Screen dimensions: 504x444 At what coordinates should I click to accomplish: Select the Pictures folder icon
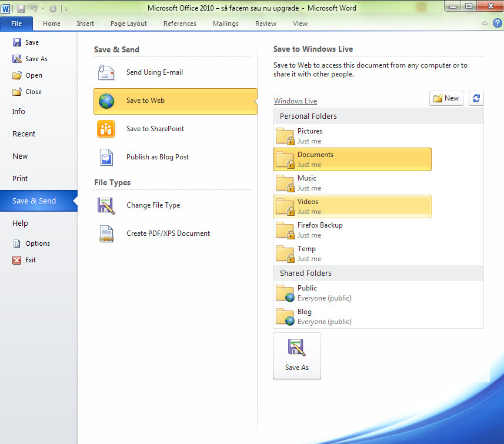click(285, 136)
